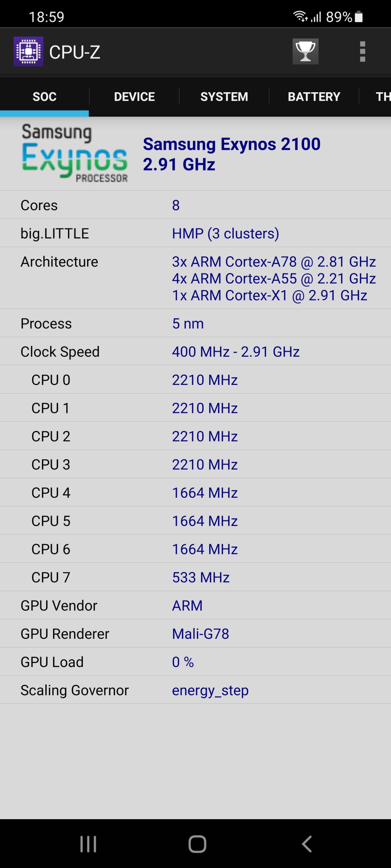Tap the Android back arrow
Screen dimensions: 391x868
306,844
